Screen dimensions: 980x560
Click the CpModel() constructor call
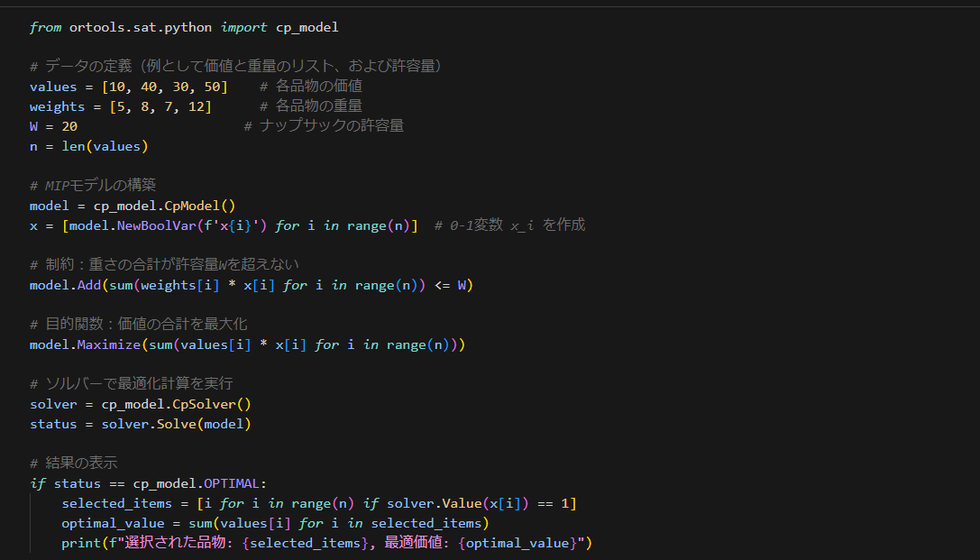point(200,206)
